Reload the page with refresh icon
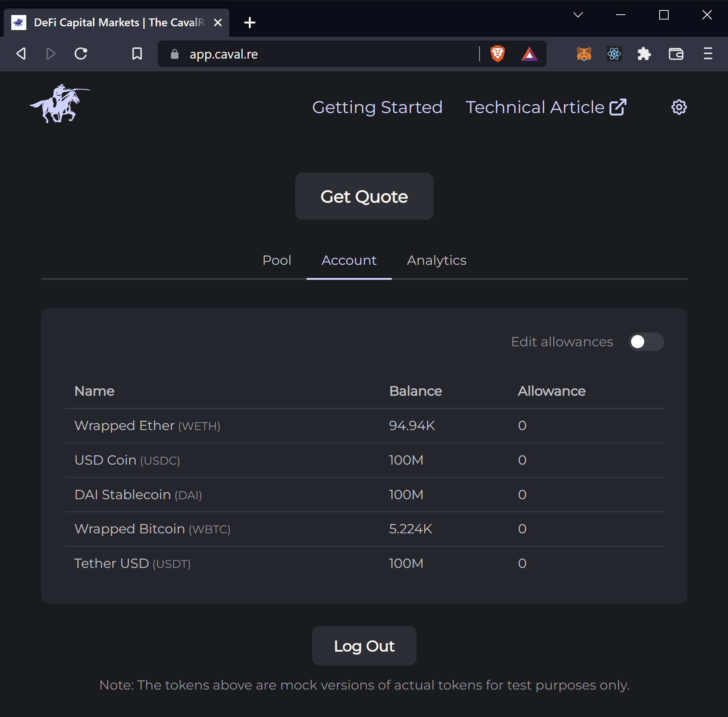 tap(81, 53)
